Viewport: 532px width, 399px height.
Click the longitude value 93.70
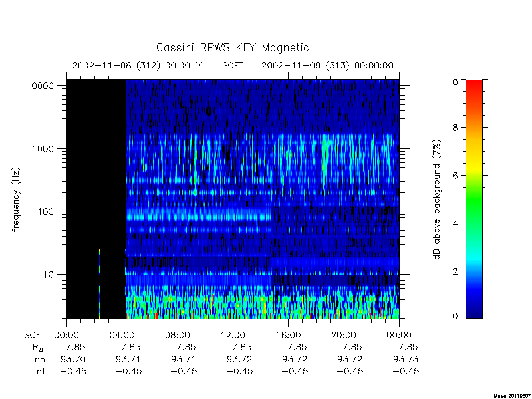pyautogui.click(x=73, y=359)
